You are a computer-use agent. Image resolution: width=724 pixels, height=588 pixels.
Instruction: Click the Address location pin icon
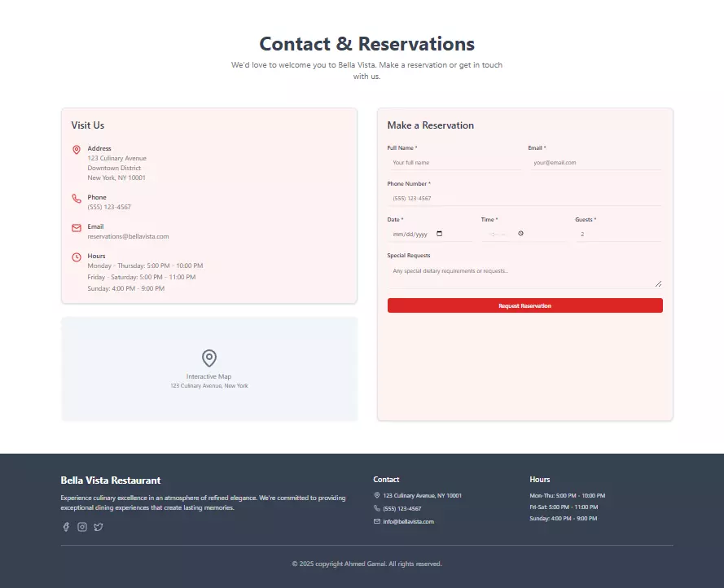point(77,150)
